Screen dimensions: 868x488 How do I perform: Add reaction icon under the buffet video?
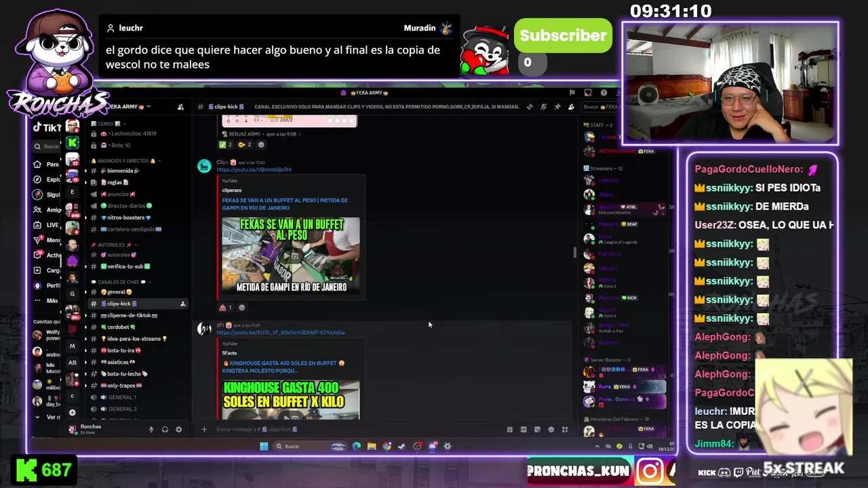click(x=241, y=308)
